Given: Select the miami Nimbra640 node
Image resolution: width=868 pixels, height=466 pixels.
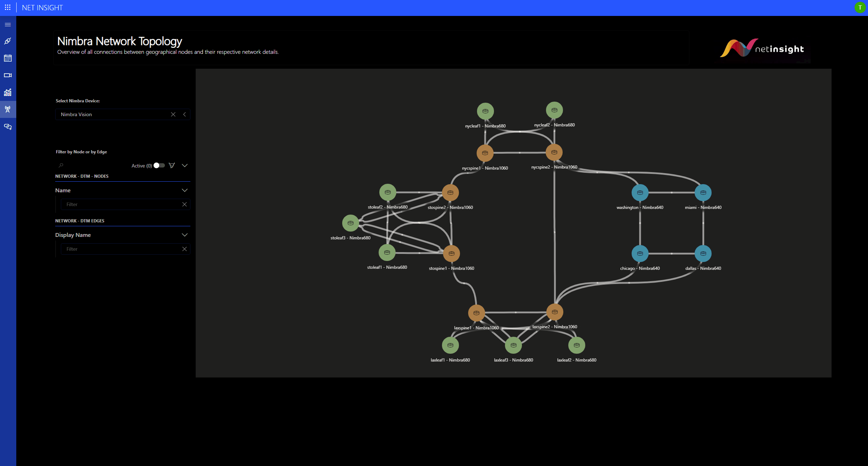Looking at the screenshot, I should tap(703, 193).
